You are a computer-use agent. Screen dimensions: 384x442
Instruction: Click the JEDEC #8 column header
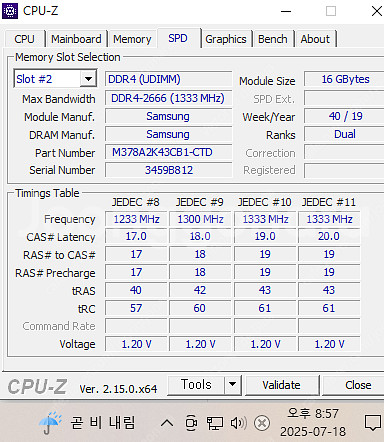(x=136, y=202)
